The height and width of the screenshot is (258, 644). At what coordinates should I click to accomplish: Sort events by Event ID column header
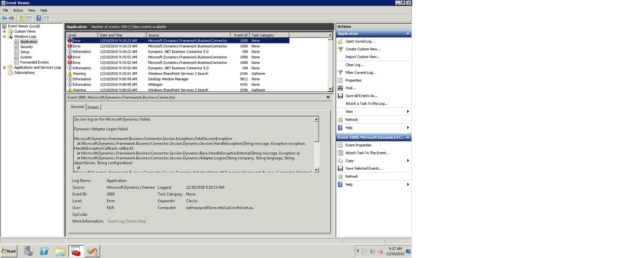click(240, 35)
